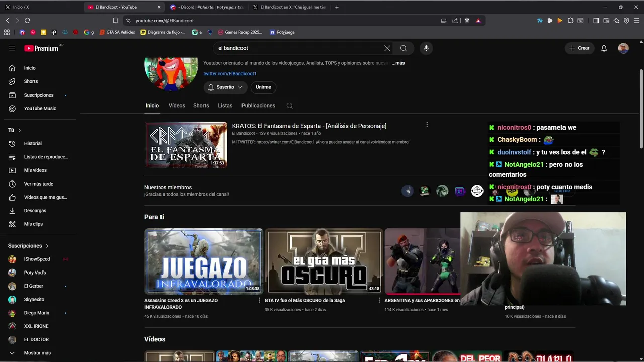Play the JUEGAZO INFRAVALORADO thumbnail
The image size is (644, 362).
(204, 261)
